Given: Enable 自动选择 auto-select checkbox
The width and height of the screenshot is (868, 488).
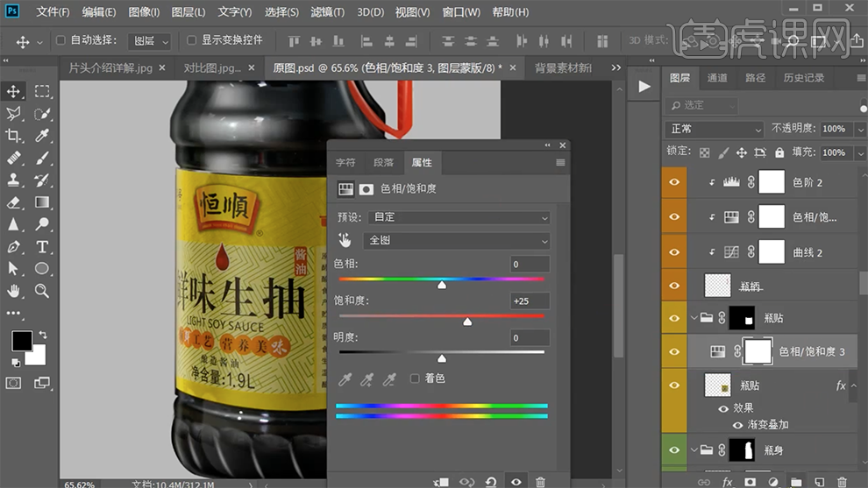Looking at the screenshot, I should pos(60,40).
